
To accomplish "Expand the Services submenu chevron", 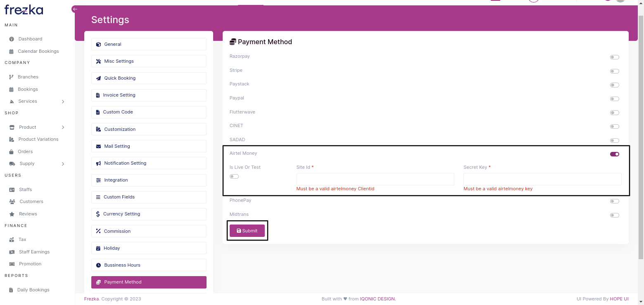I will pyautogui.click(x=63, y=102).
